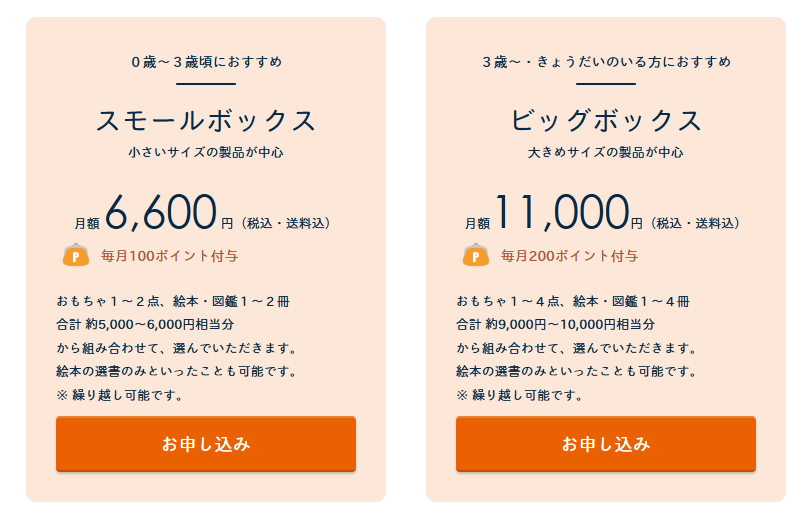Select the ビッグボックス plan title
Screen dimensions: 803x516
click(606, 121)
